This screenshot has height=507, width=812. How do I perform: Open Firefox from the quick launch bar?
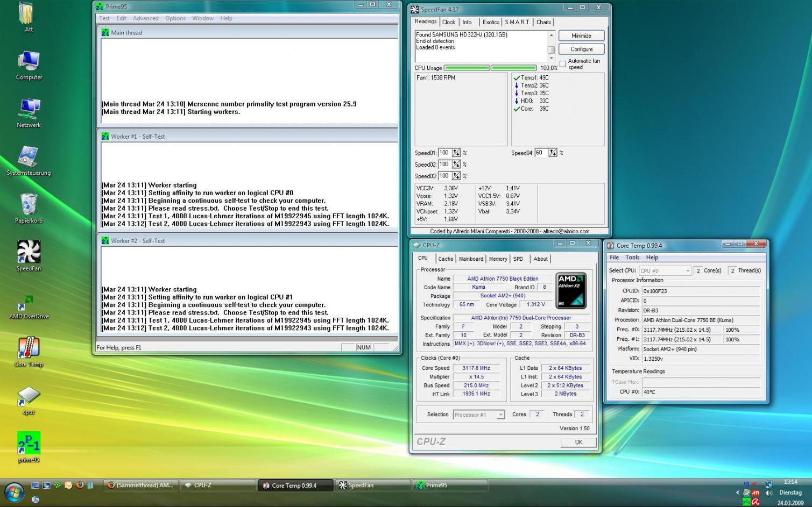coord(80,485)
